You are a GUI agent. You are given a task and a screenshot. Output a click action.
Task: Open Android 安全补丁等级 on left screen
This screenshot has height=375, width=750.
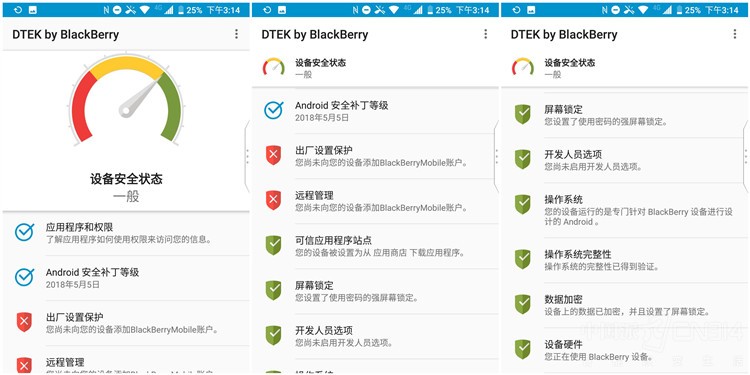pos(126,278)
